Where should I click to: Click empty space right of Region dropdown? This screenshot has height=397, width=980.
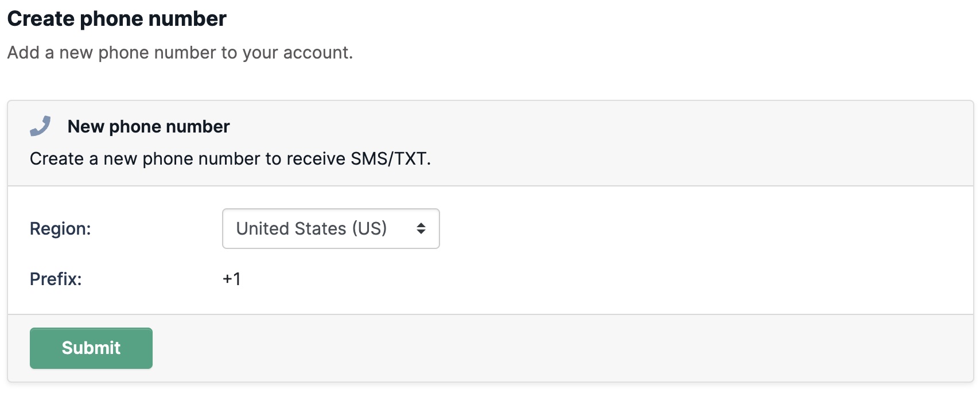pos(689,228)
